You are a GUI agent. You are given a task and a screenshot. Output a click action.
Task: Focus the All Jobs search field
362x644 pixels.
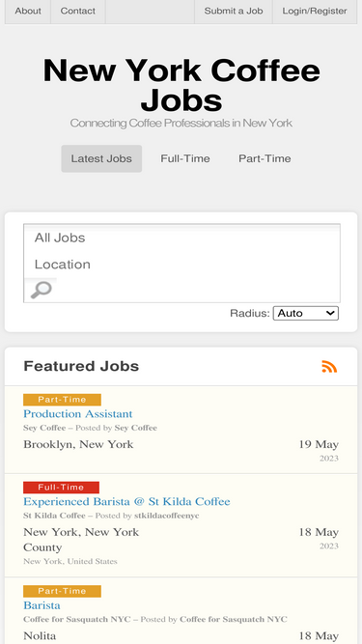point(181,238)
